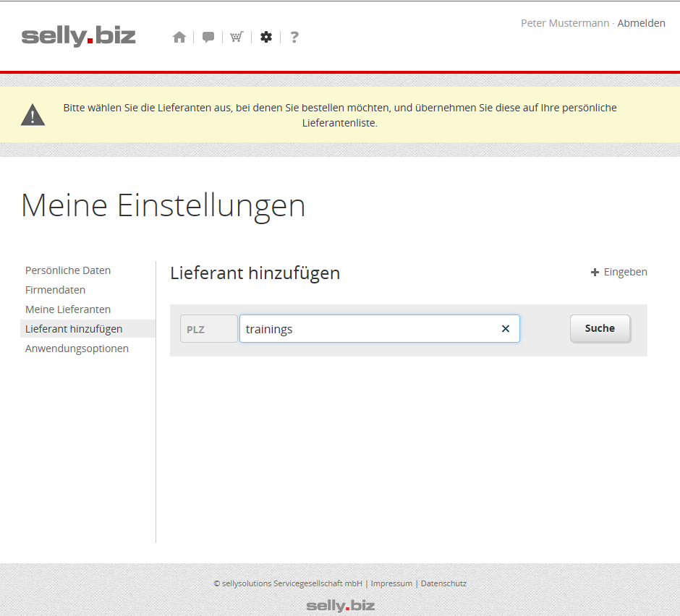Open the messages speech bubble icon

[x=208, y=38]
